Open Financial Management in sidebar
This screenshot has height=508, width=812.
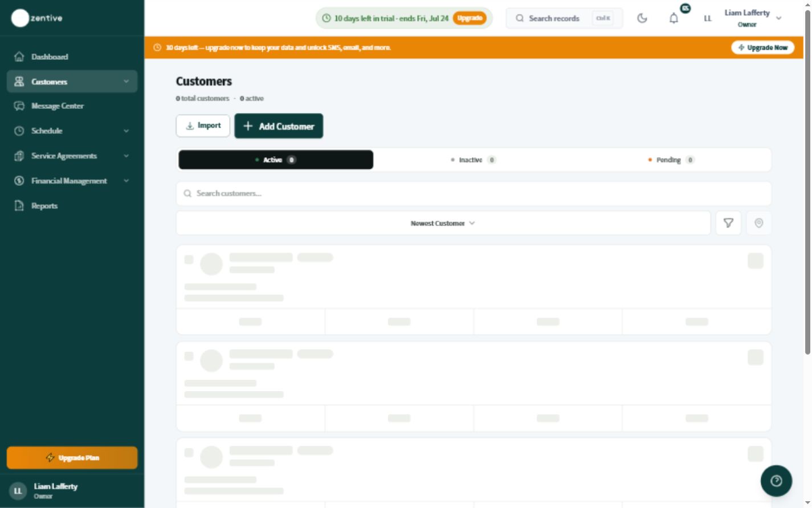point(72,181)
